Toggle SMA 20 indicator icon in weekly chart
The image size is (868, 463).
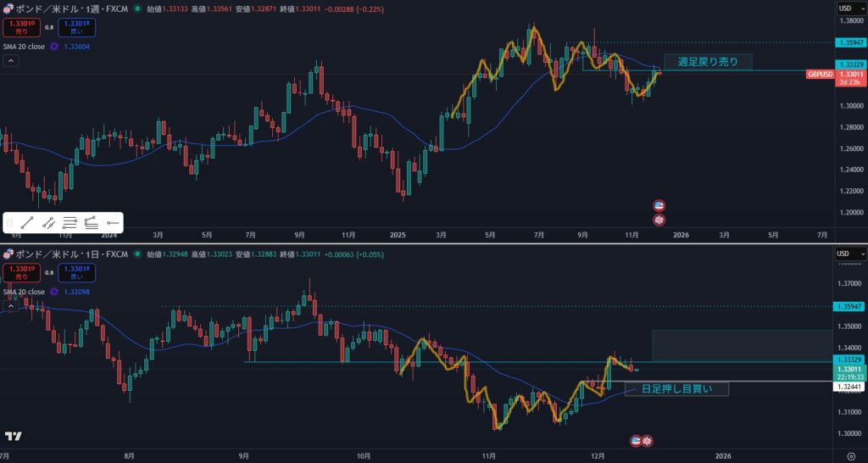(x=55, y=47)
